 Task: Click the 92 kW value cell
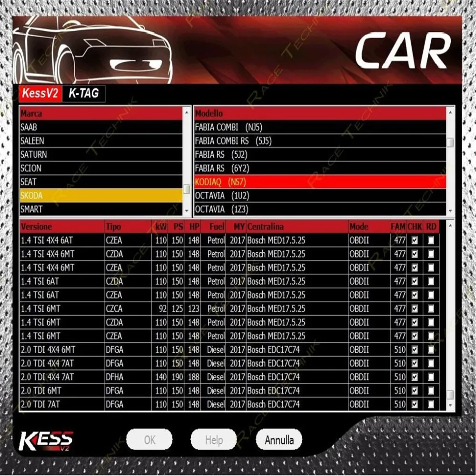point(159,309)
